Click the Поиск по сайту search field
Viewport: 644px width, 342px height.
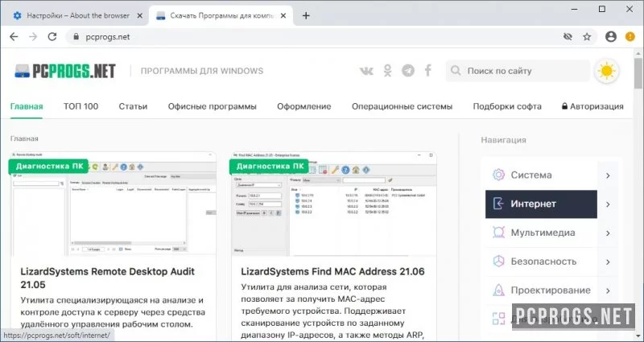518,71
